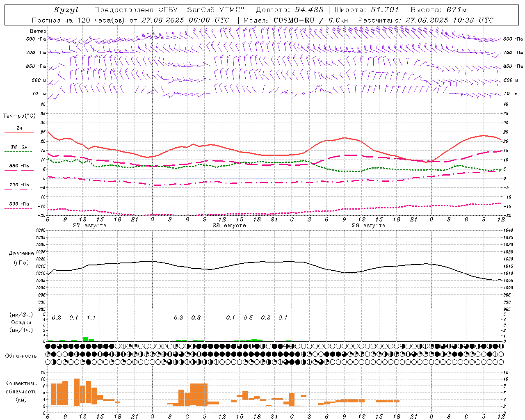This screenshot has width=525, height=420.
Task: Click the '27 августа' date label
Action: [x=90, y=226]
